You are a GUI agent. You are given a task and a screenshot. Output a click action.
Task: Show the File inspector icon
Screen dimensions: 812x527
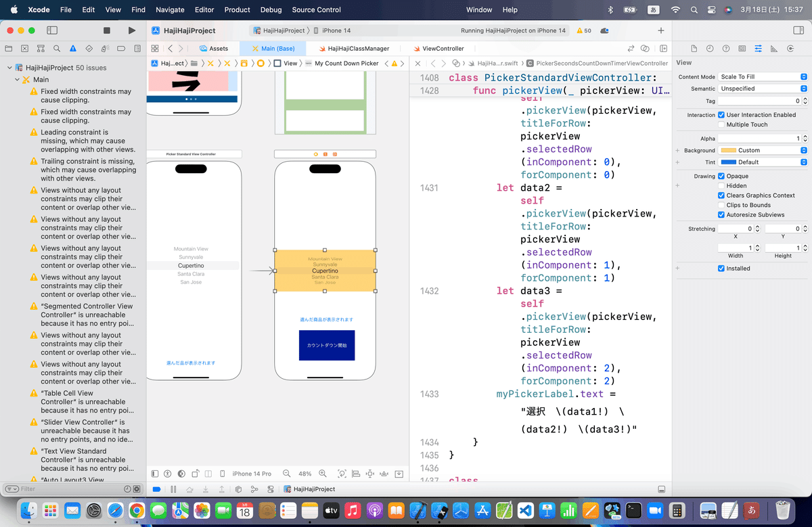point(694,49)
